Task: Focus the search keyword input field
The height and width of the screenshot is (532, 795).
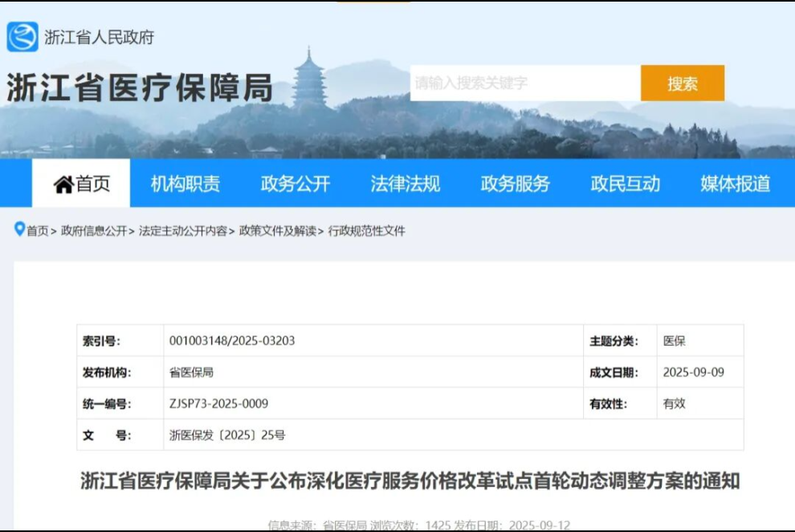Action: (524, 83)
